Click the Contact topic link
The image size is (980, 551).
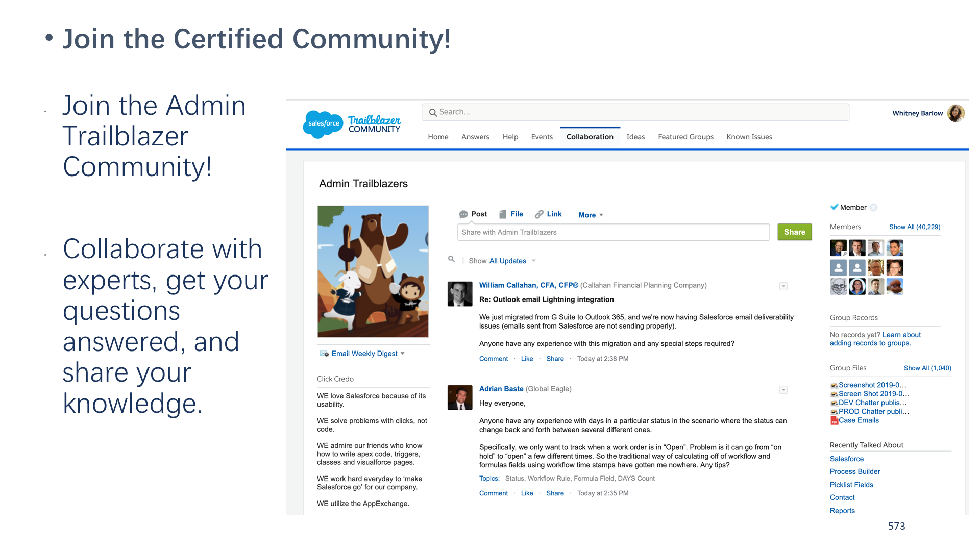click(x=842, y=497)
